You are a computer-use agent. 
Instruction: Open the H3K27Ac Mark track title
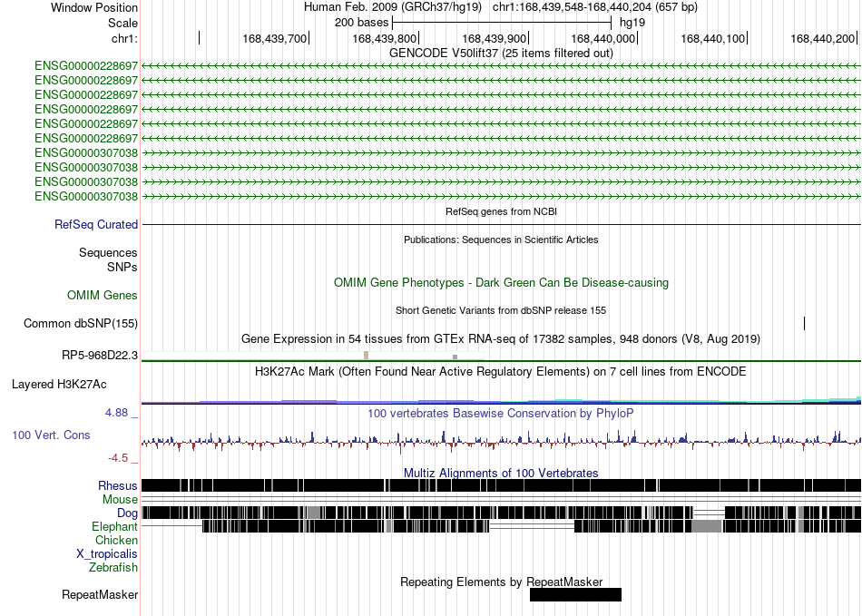pyautogui.click(x=501, y=371)
